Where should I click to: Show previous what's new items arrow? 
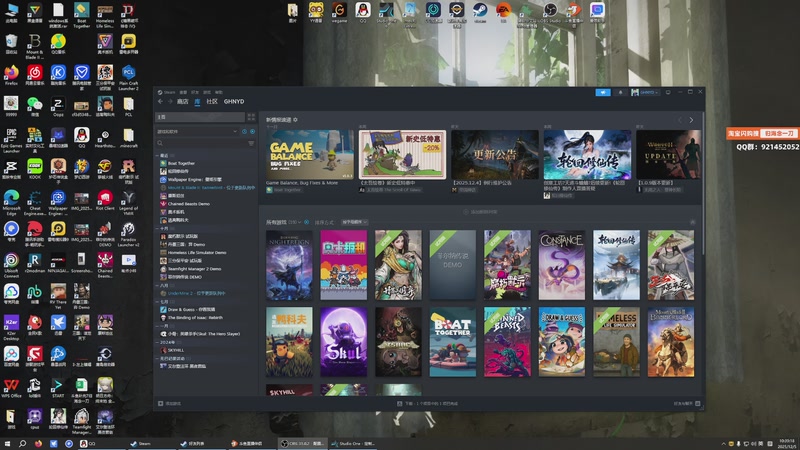coord(680,120)
